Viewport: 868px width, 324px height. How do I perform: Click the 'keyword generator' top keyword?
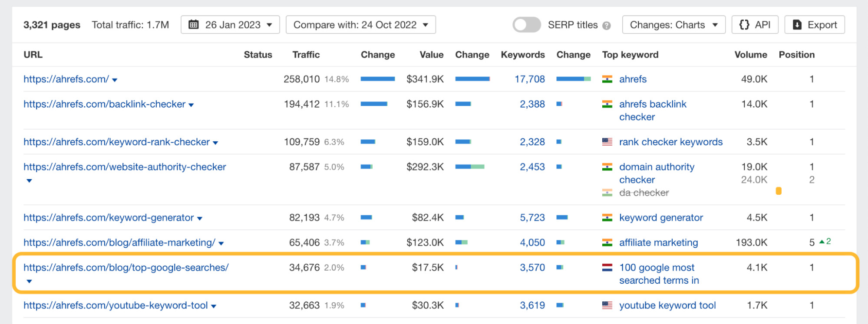click(661, 218)
